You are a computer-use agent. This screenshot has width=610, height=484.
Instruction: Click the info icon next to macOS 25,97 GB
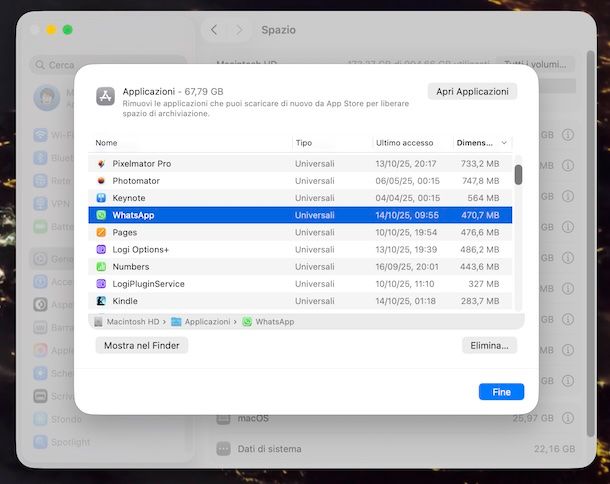tap(568, 418)
